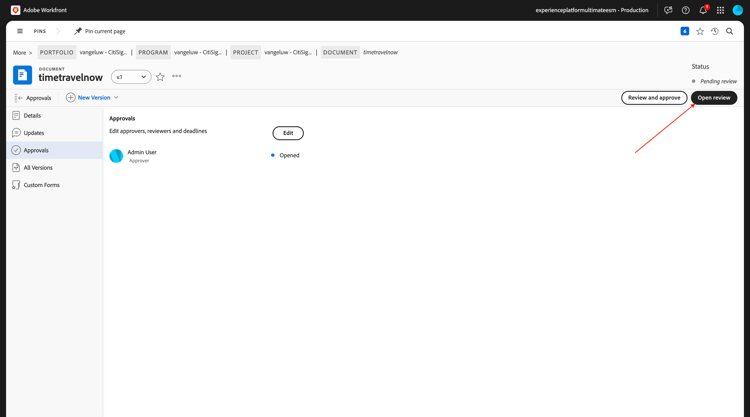Open the apps grid switcher icon
Image resolution: width=750 pixels, height=417 pixels.
point(720,10)
